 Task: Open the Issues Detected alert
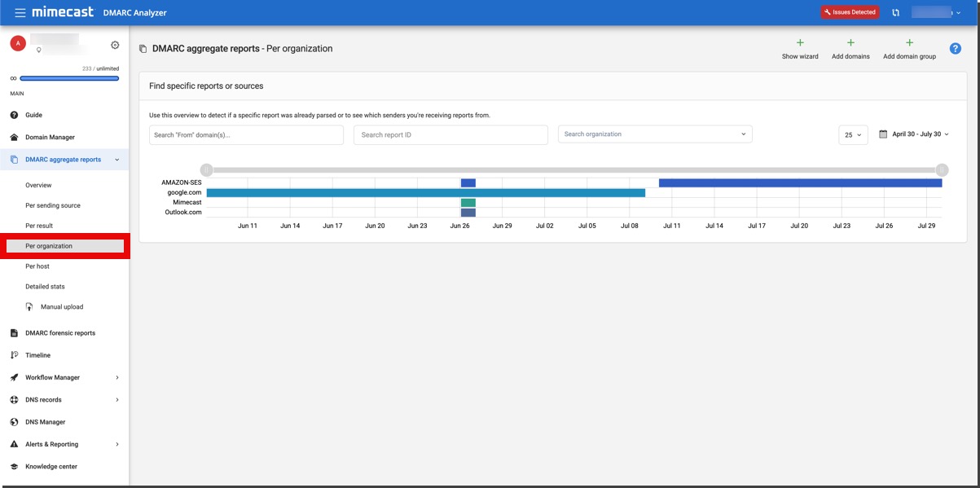[x=850, y=12]
